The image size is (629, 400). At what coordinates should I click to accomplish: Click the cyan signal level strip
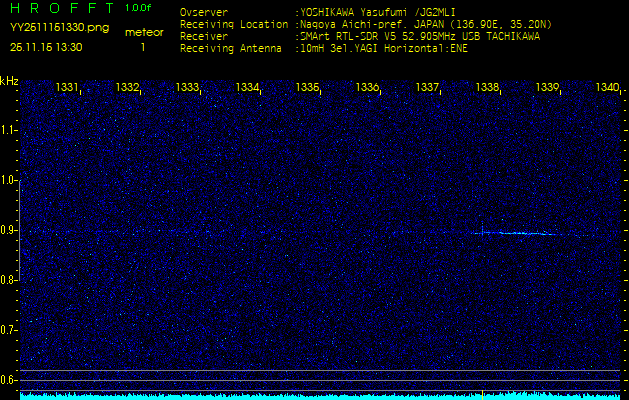tap(320, 395)
